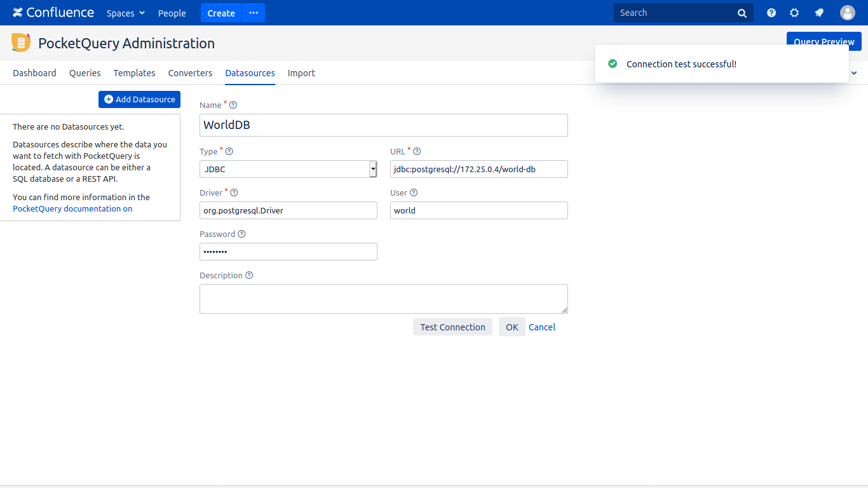Open the user profile avatar menu

(x=848, y=13)
